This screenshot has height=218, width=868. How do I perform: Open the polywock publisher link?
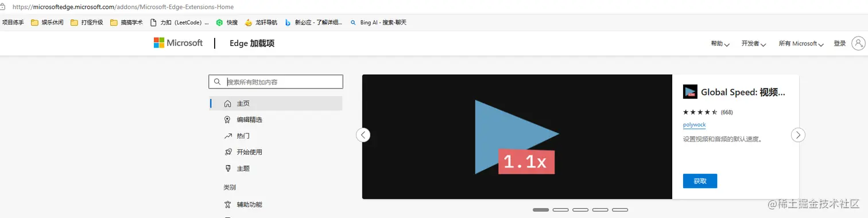tap(695, 125)
